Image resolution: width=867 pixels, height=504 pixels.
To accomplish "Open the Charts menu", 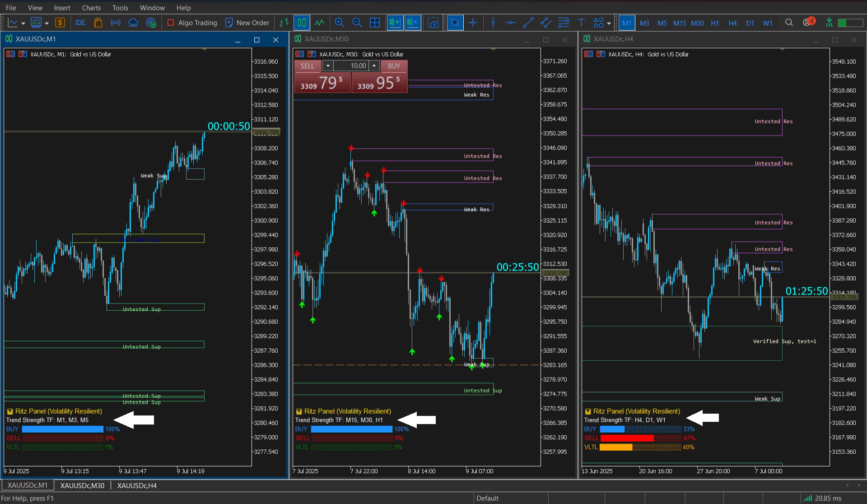I will coord(91,8).
